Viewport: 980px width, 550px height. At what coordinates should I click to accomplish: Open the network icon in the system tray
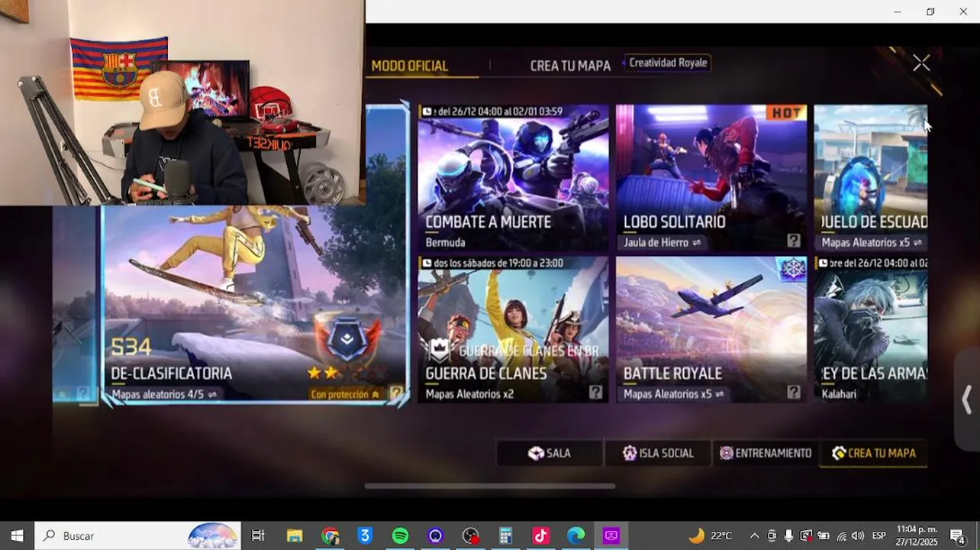(841, 535)
